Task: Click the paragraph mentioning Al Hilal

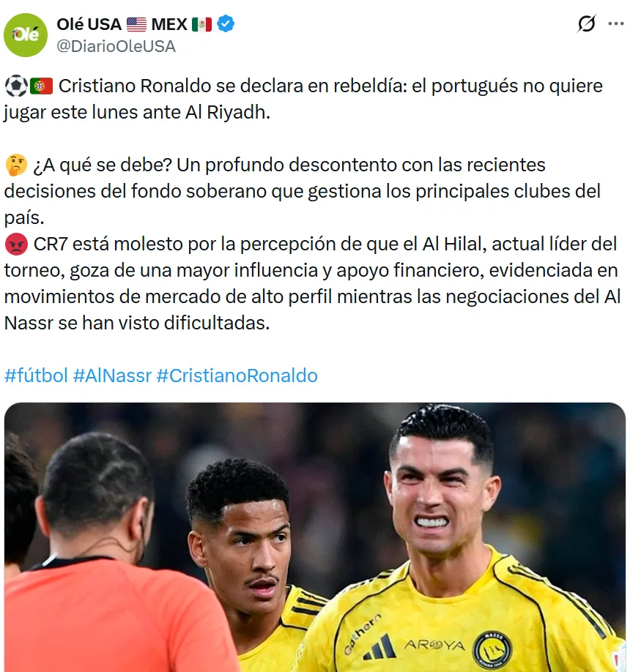Action: pyautogui.click(x=312, y=283)
